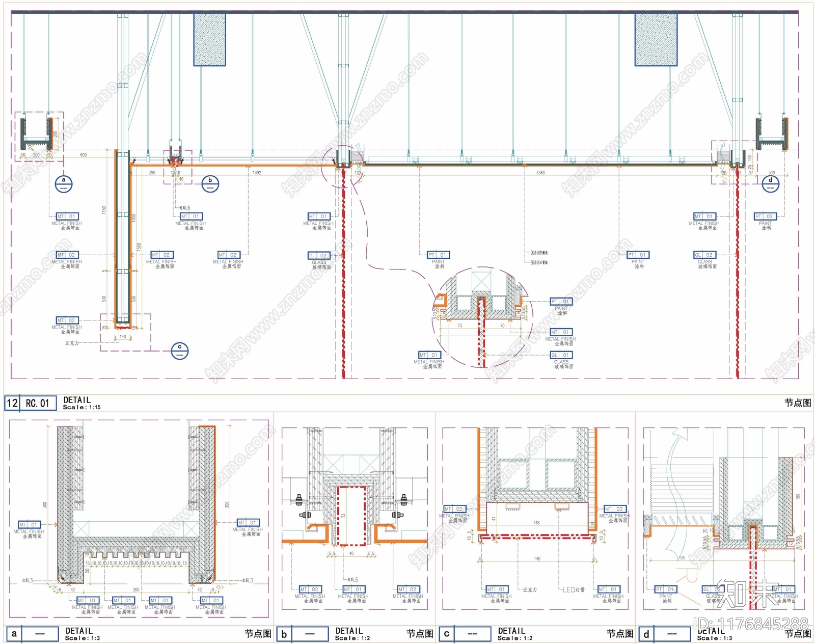Select the 'DETAIL Scale 1:15' title
Screen dimensions: 815x644
(x=81, y=403)
